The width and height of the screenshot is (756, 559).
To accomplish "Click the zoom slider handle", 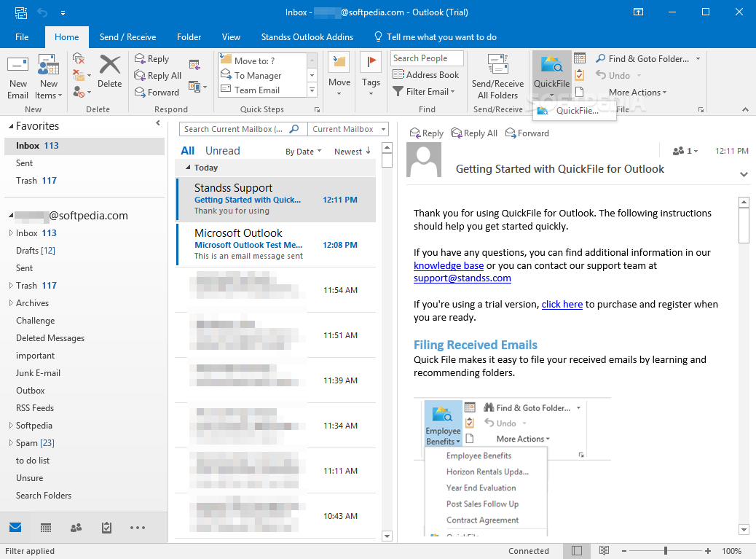I will point(666,551).
